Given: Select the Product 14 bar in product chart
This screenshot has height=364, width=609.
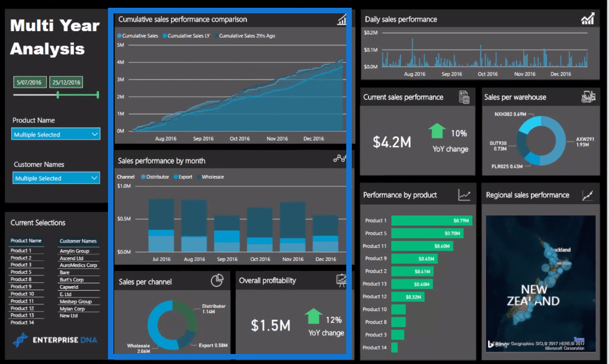Looking at the screenshot, I should (x=395, y=348).
